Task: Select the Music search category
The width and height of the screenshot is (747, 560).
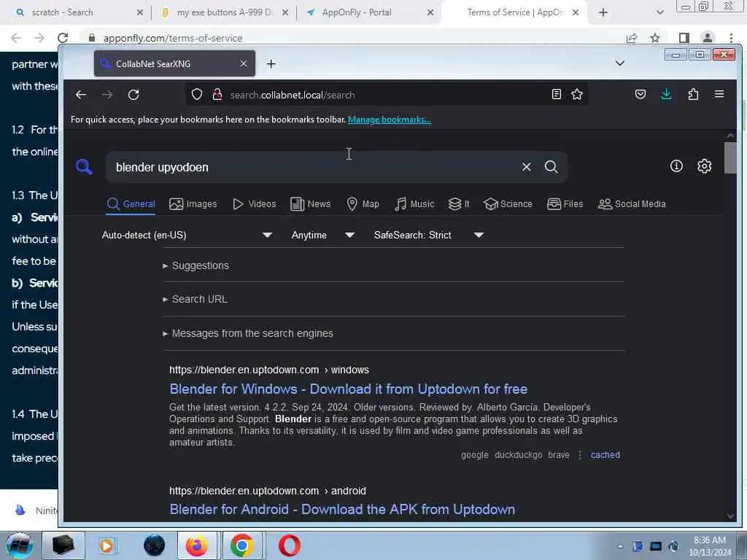Action: (414, 204)
